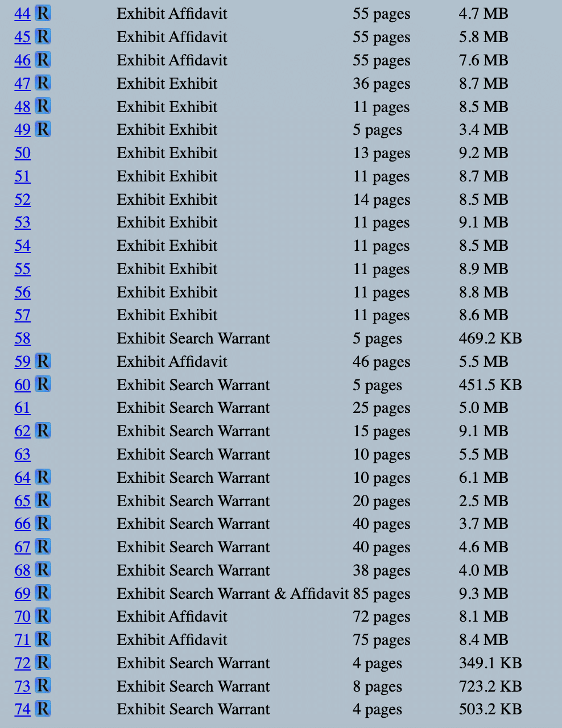Open document link 53
Screen dimensions: 562x728
[23, 222]
